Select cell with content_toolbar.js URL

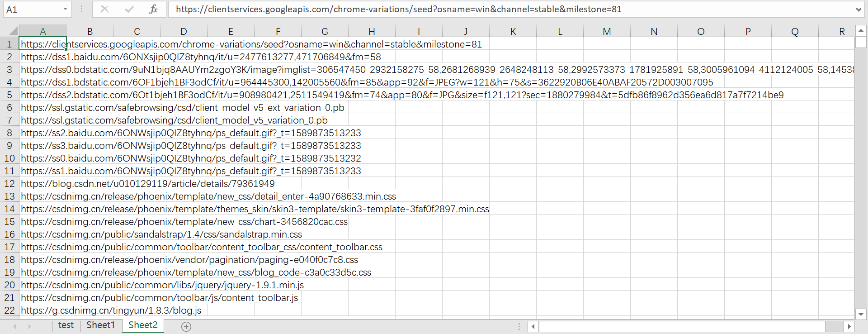42,297
